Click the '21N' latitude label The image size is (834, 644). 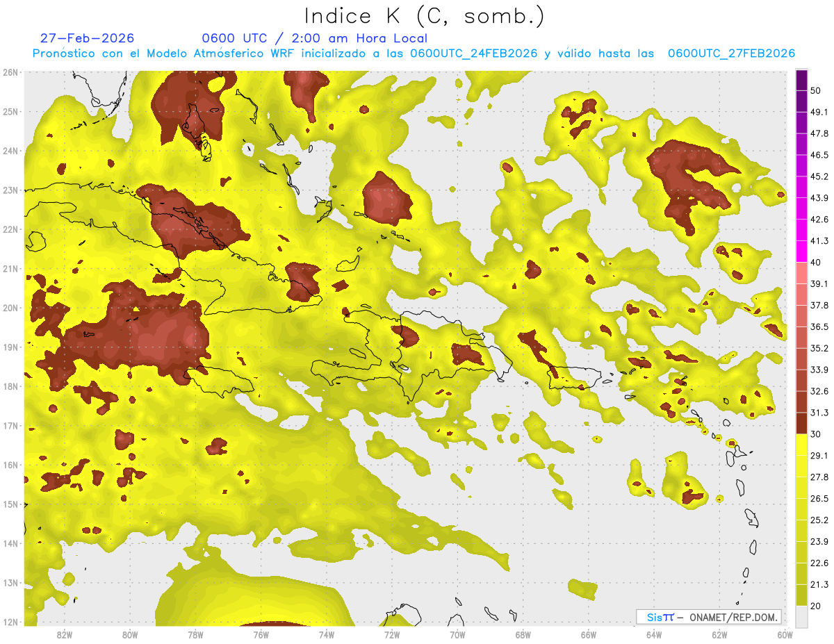coord(10,268)
